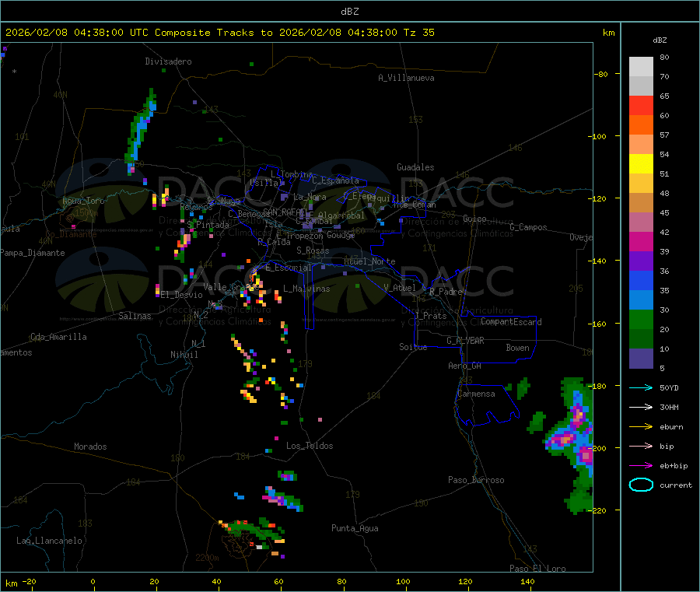The image size is (700, 592).
Task: Click the 50YD cyan arrow legend icon
Action: (x=641, y=387)
